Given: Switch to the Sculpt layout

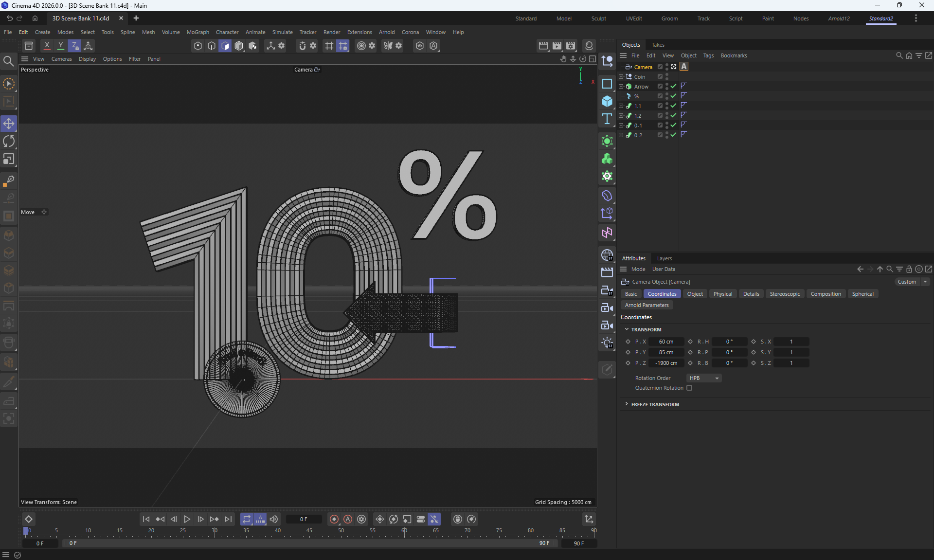Looking at the screenshot, I should pos(598,18).
